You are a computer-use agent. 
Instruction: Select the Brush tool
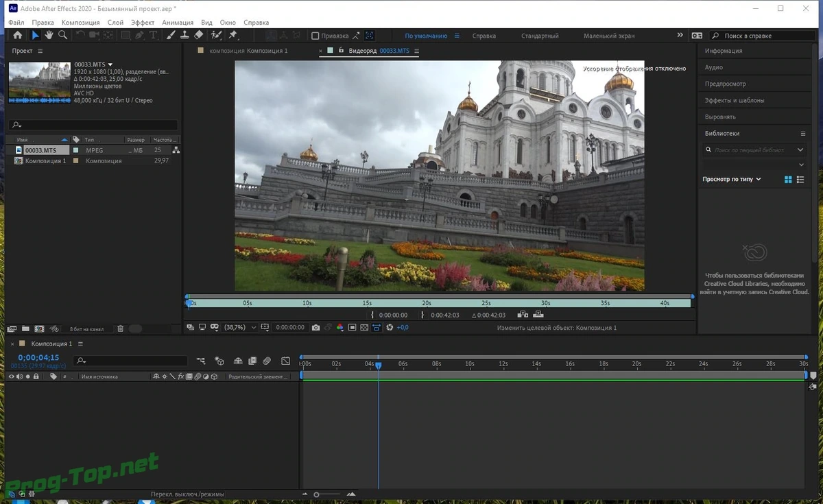171,35
